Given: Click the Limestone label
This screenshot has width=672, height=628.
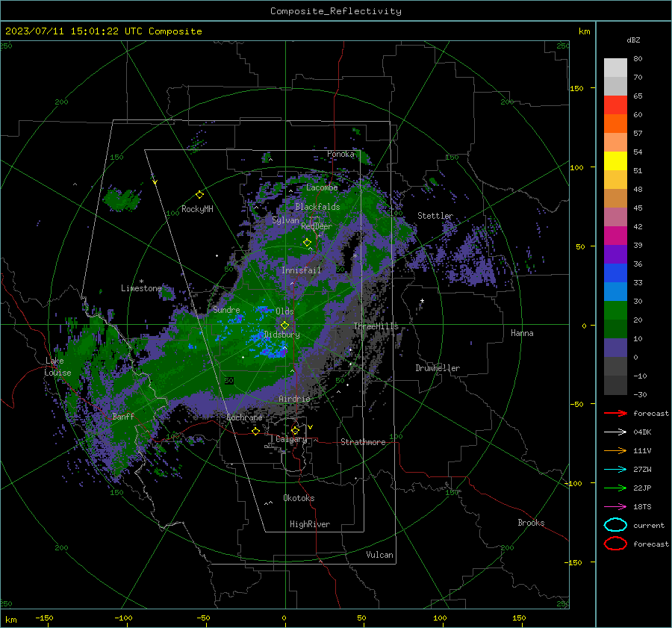Looking at the screenshot, I should [141, 288].
